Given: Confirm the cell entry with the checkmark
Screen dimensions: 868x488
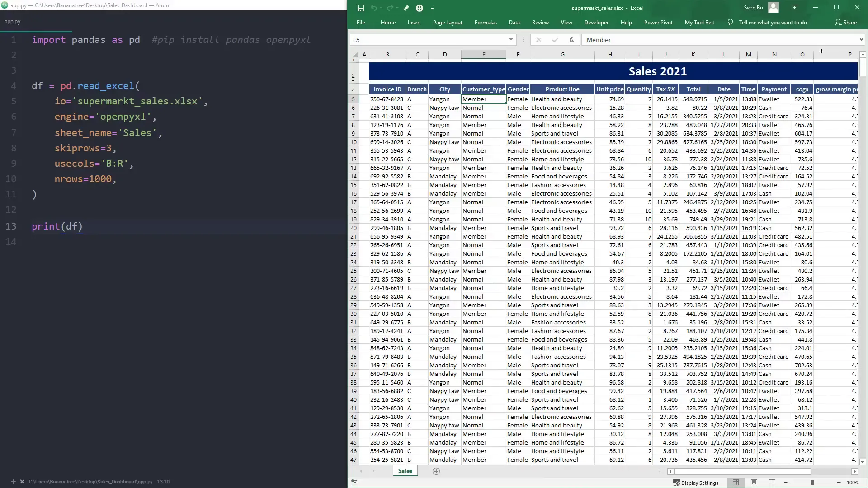Looking at the screenshot, I should click(555, 40).
